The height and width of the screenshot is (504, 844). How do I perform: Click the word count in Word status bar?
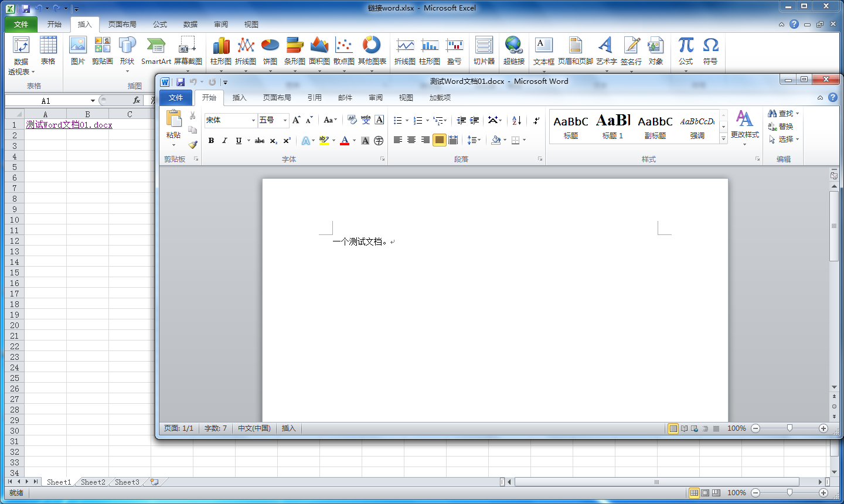point(215,428)
